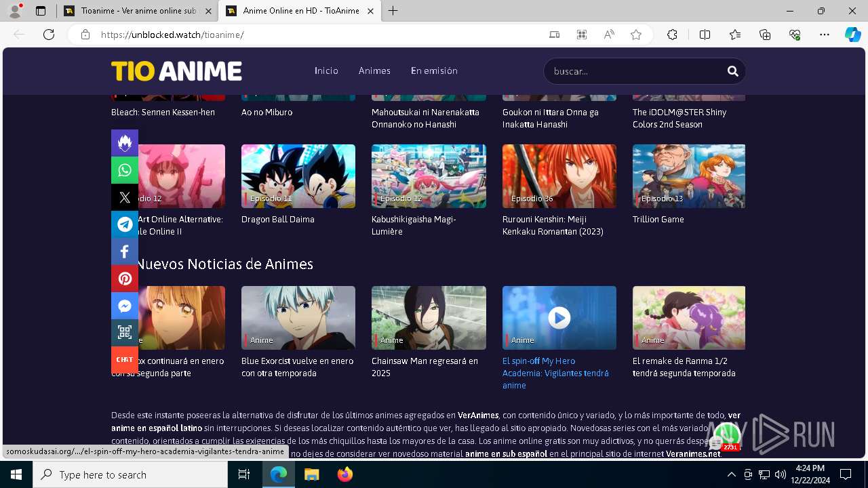Open Goukon ni Ittara Onna ga Inakatta link
Image resolution: width=868 pixels, height=488 pixels.
550,119
